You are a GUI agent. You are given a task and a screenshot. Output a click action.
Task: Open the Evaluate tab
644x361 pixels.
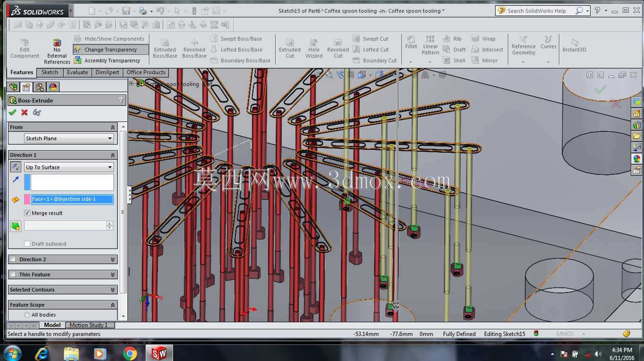coord(78,72)
